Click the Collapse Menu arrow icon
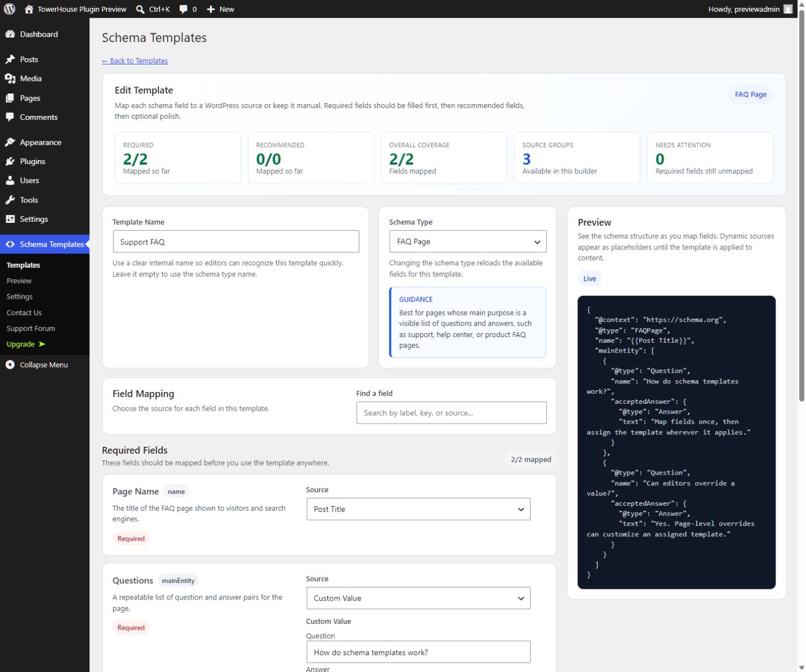This screenshot has height=672, width=806. point(10,365)
